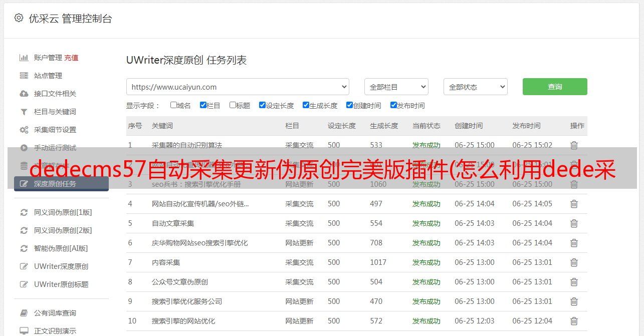Open 站点管理 in the sidebar
This screenshot has height=336, width=644.
(x=48, y=76)
